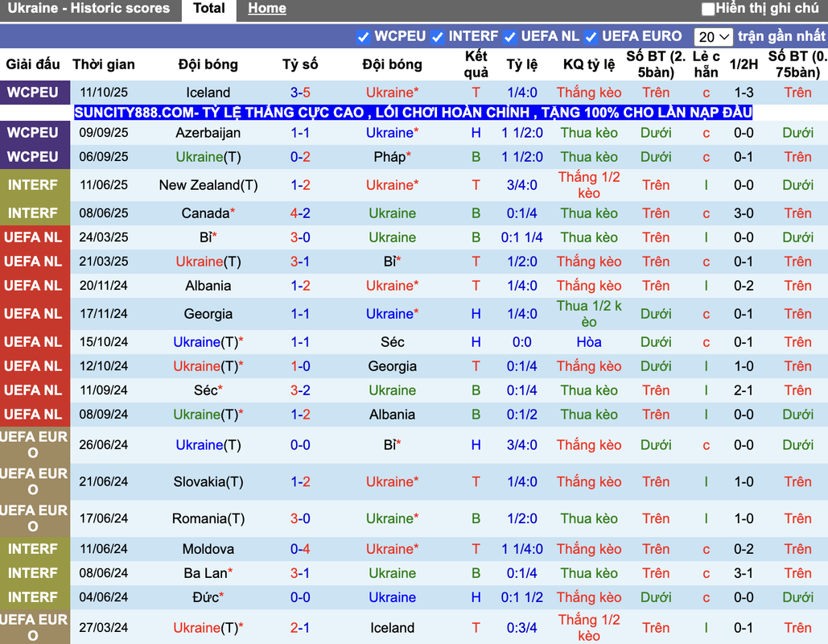Click Ukraine(T) home team on 12/10/24
This screenshot has width=828, height=644.
(208, 366)
